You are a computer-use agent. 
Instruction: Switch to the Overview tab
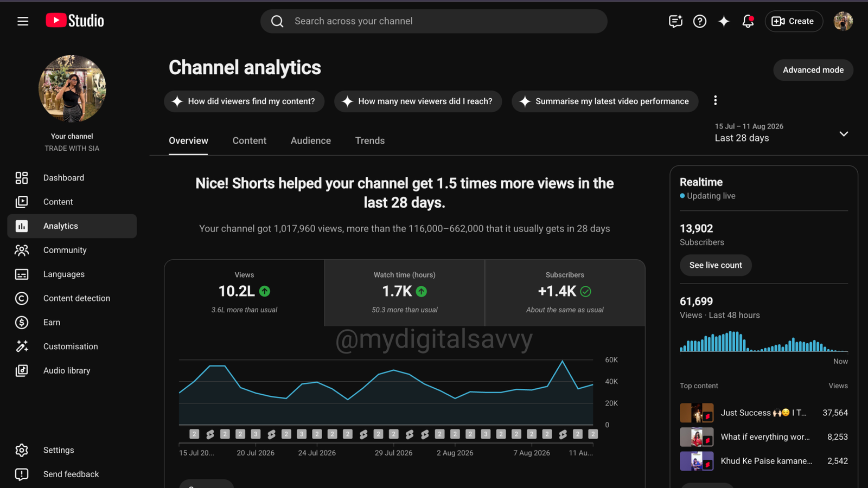(x=188, y=140)
